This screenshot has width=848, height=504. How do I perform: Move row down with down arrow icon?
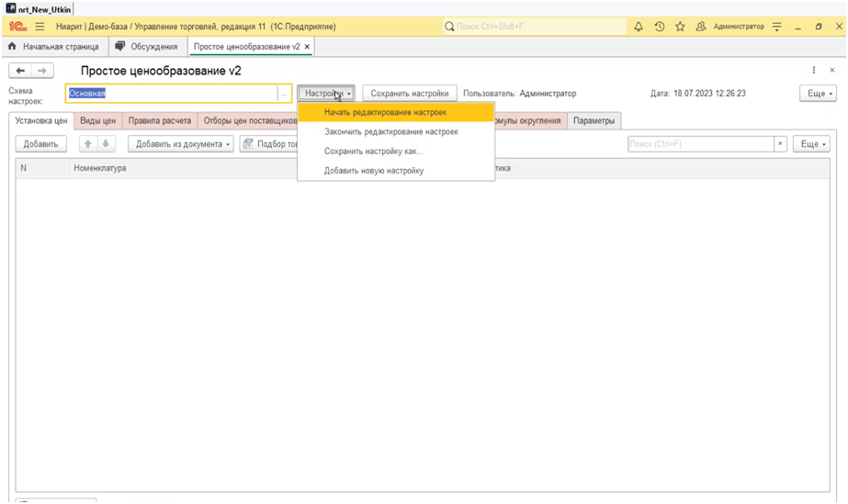tap(106, 144)
